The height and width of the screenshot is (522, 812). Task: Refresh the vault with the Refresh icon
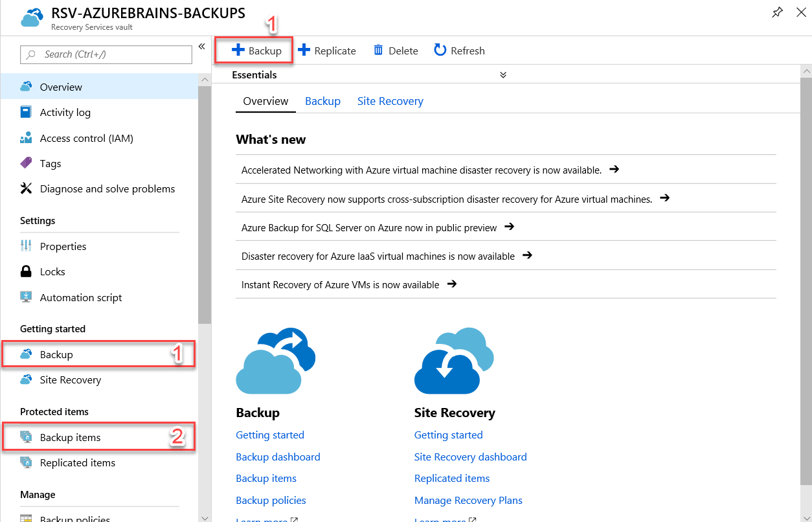(459, 50)
